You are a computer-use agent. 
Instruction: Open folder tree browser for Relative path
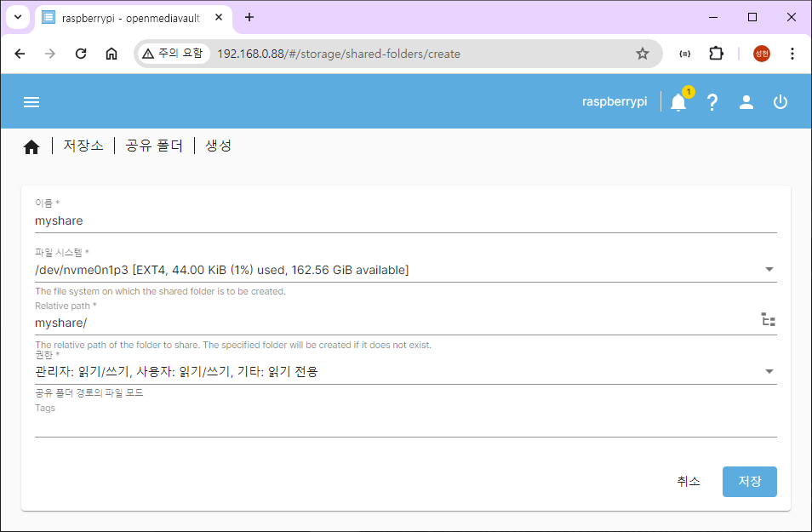(x=769, y=319)
